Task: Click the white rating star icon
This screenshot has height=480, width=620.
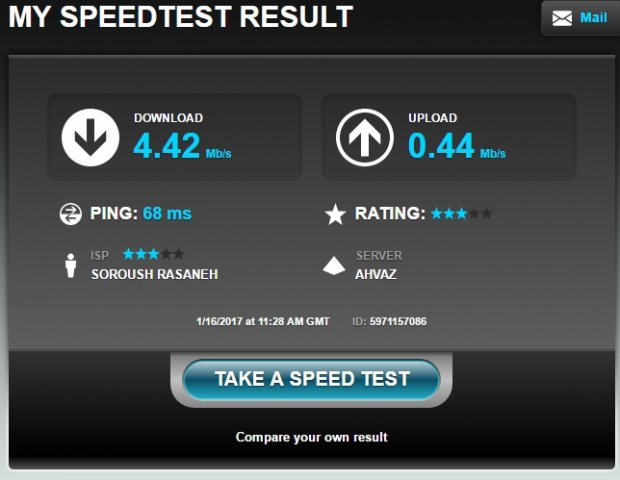Action: pos(335,214)
